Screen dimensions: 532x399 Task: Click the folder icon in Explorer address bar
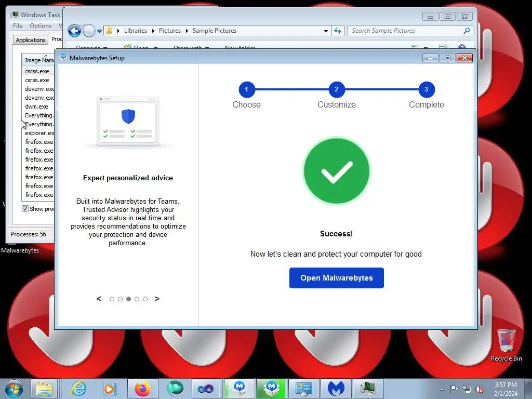pyautogui.click(x=109, y=31)
